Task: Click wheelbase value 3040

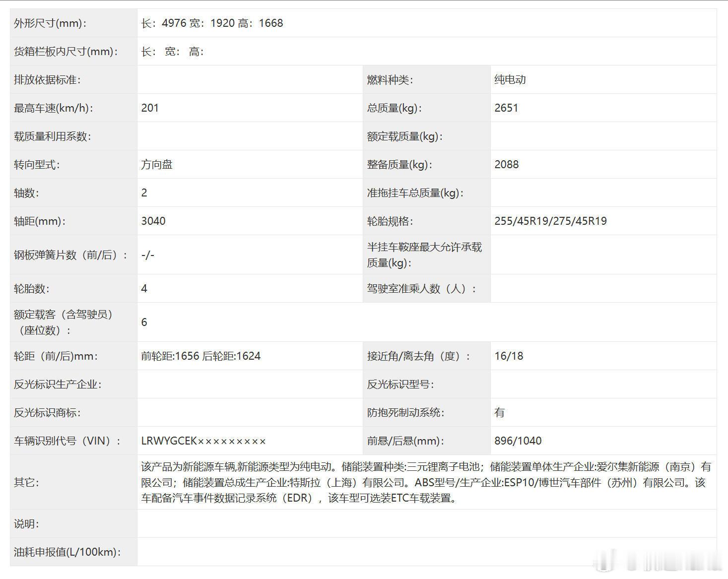Action: coord(153,221)
